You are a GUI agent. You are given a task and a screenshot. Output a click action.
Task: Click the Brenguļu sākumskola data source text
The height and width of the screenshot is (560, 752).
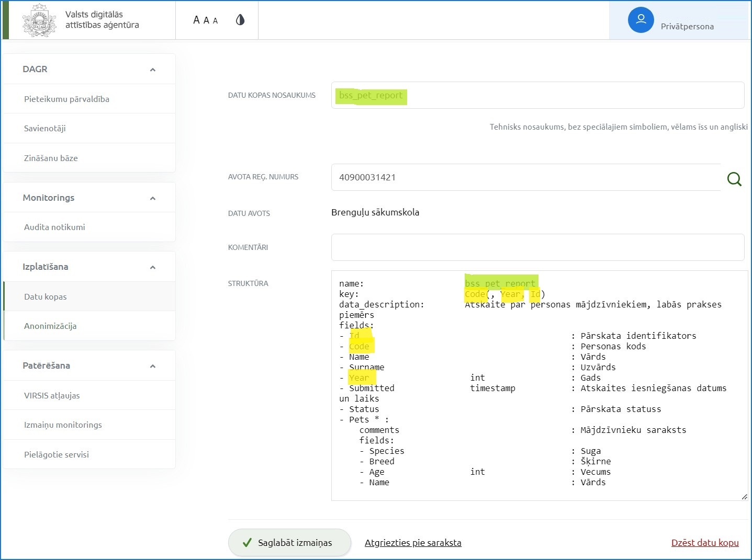coord(375,212)
